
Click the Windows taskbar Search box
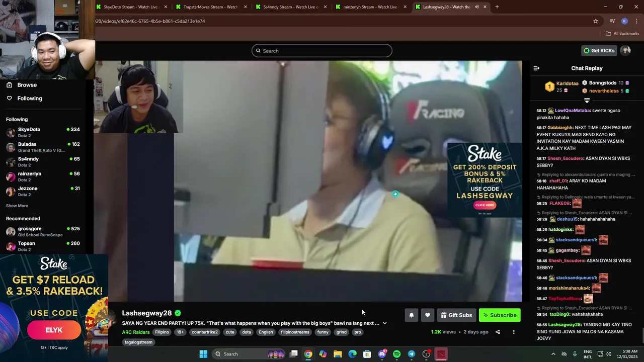[x=250, y=354]
